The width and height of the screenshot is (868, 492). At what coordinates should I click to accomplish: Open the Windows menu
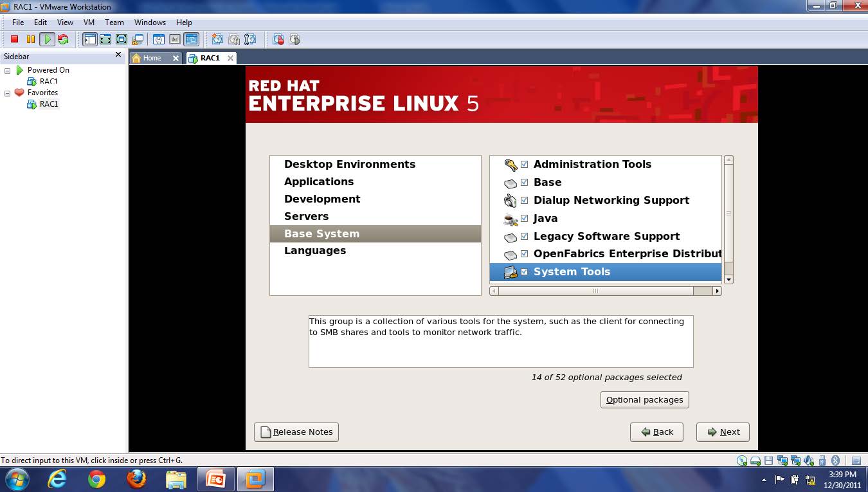pyautogui.click(x=150, y=23)
